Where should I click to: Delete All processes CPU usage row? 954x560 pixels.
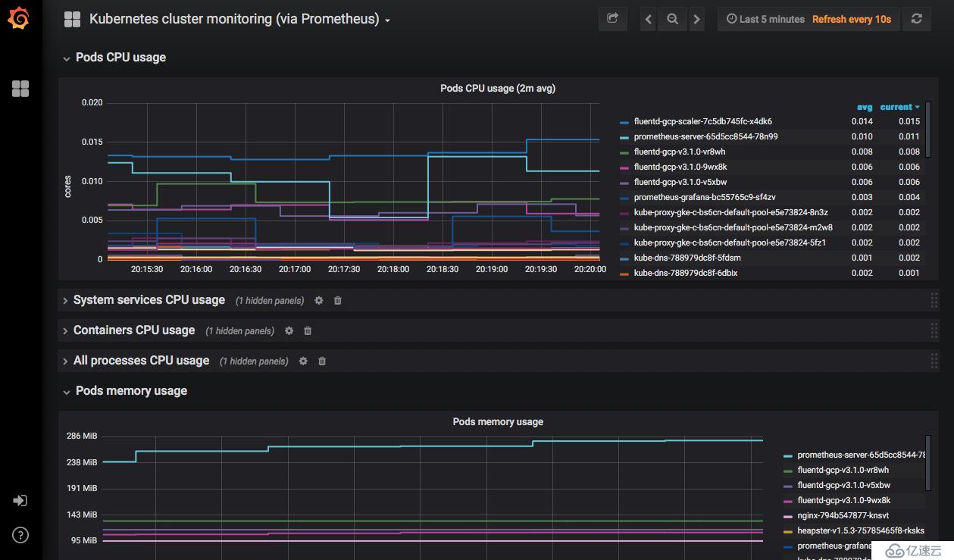pos(322,361)
